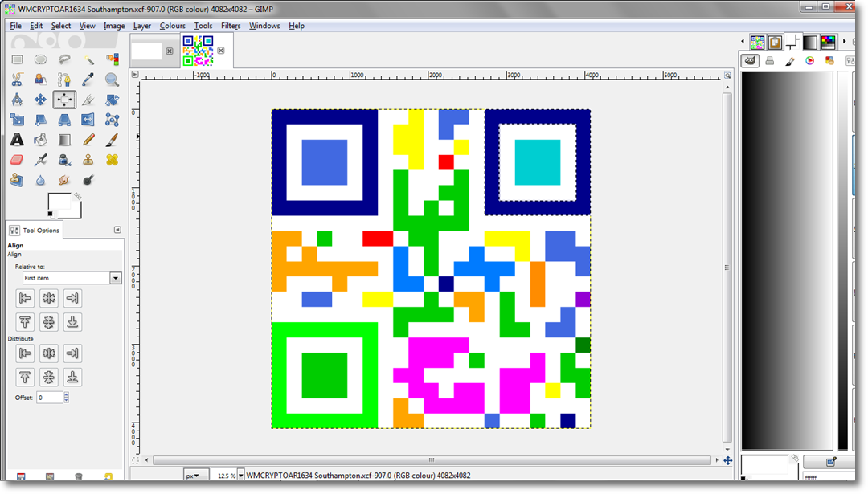Screen dimensions: 868x494
Task: Switch colour selector to CMYK printer mode
Action: click(x=769, y=61)
